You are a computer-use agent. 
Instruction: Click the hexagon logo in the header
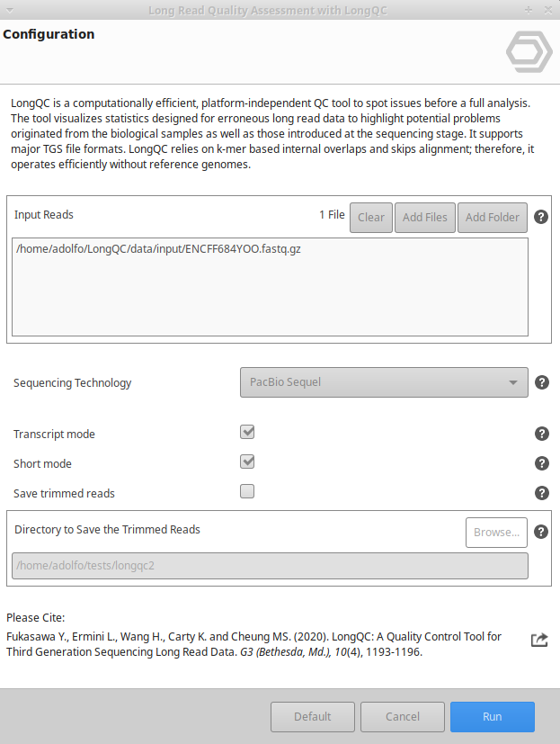(x=529, y=52)
